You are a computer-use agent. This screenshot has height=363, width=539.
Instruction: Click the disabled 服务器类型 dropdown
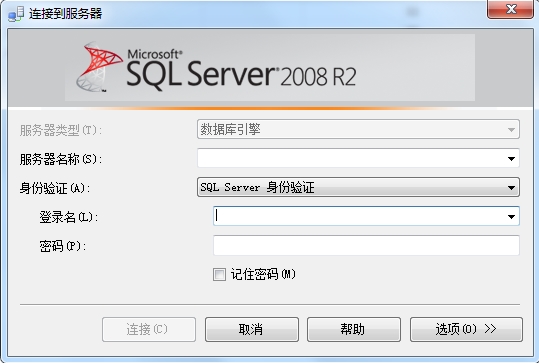[x=358, y=129]
